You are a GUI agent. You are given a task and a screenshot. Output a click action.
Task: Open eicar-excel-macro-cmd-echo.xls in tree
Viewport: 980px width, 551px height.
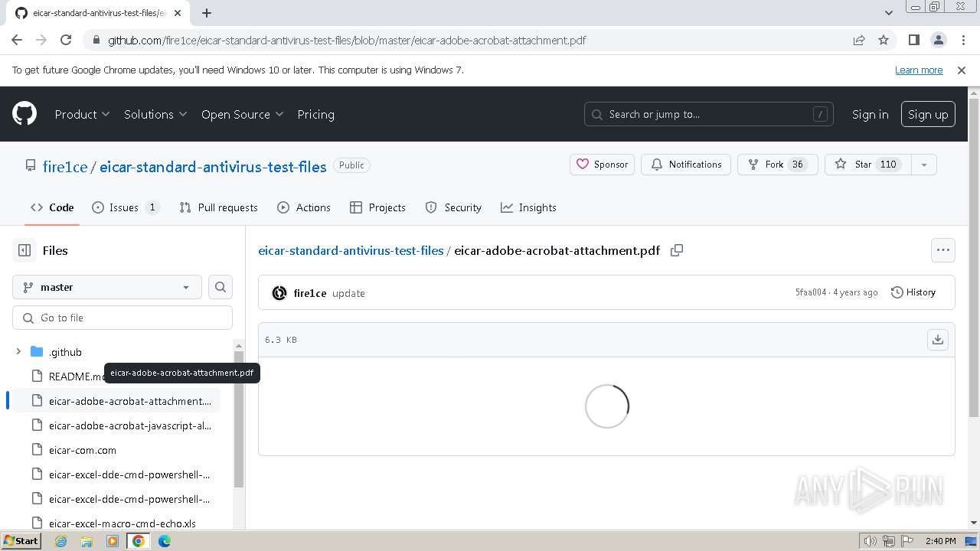[122, 523]
